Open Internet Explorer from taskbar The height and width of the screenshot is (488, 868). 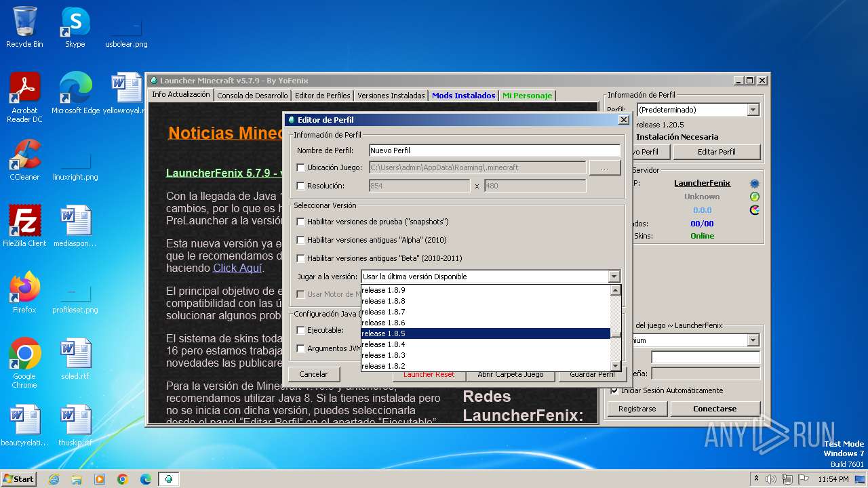click(54, 479)
